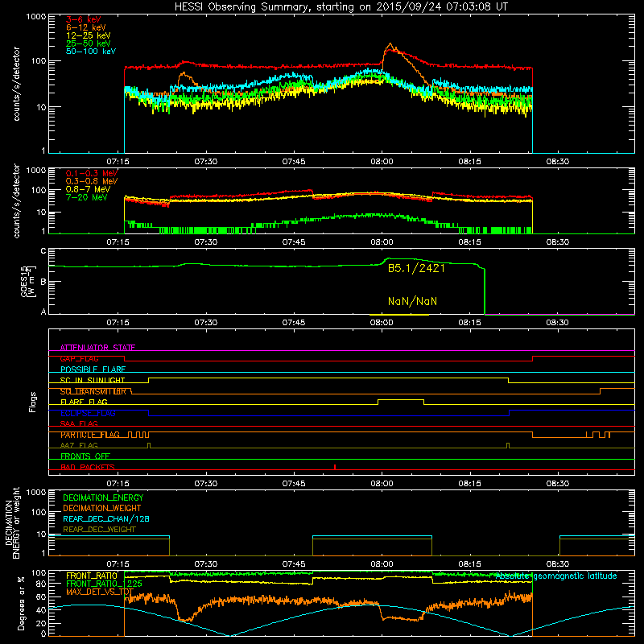Select the FRONTS_OFF flag label

point(85,456)
